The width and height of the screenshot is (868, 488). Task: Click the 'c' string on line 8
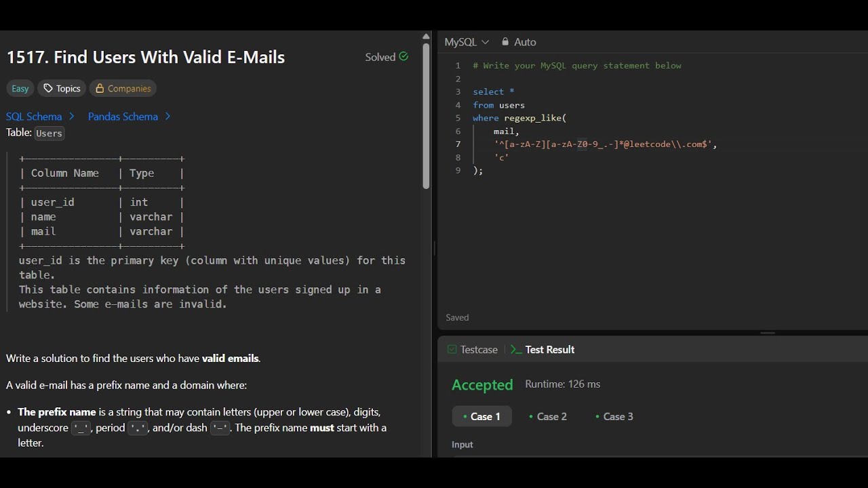[x=502, y=157]
